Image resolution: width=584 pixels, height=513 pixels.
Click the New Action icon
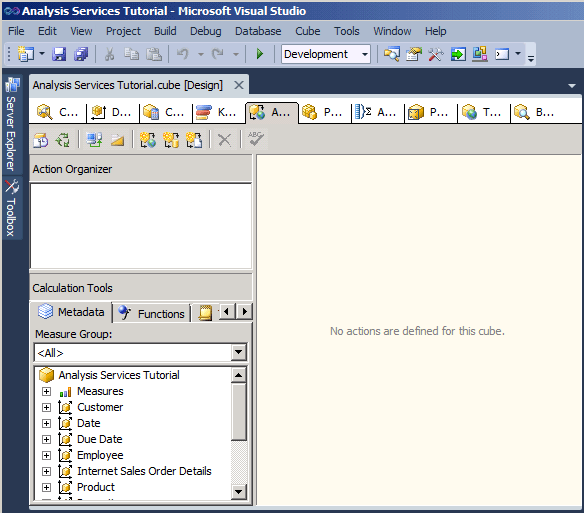coord(147,140)
